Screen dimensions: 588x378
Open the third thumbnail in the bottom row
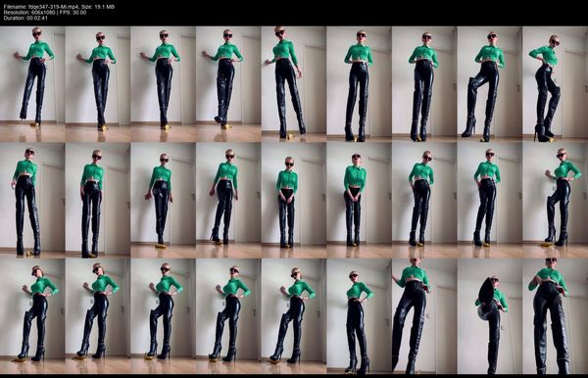click(163, 316)
